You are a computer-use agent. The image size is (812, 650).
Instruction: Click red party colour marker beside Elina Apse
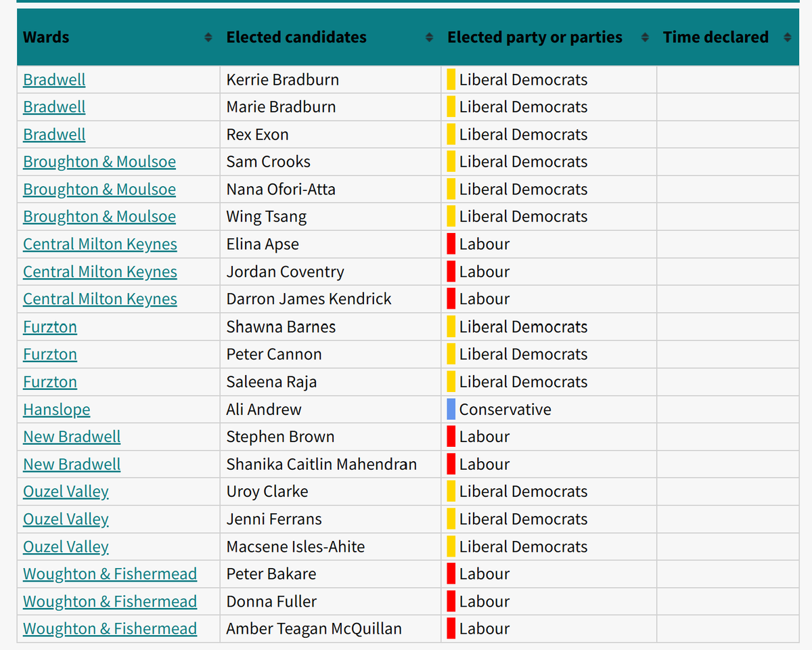(451, 244)
